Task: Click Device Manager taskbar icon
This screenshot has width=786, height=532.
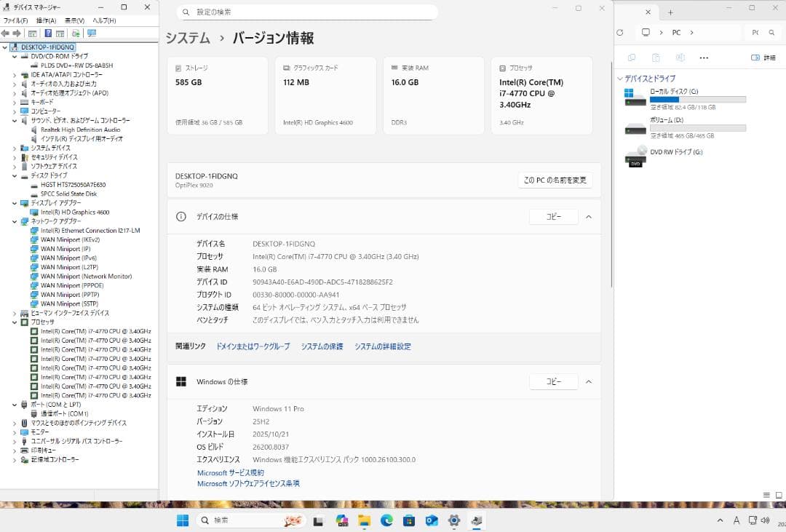Action: (477, 521)
